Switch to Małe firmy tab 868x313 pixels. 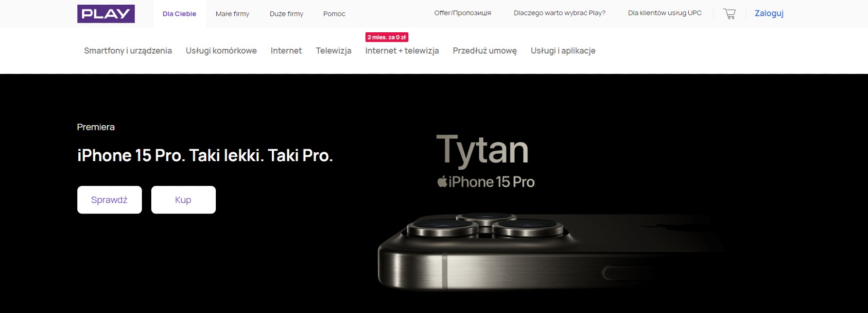[232, 14]
